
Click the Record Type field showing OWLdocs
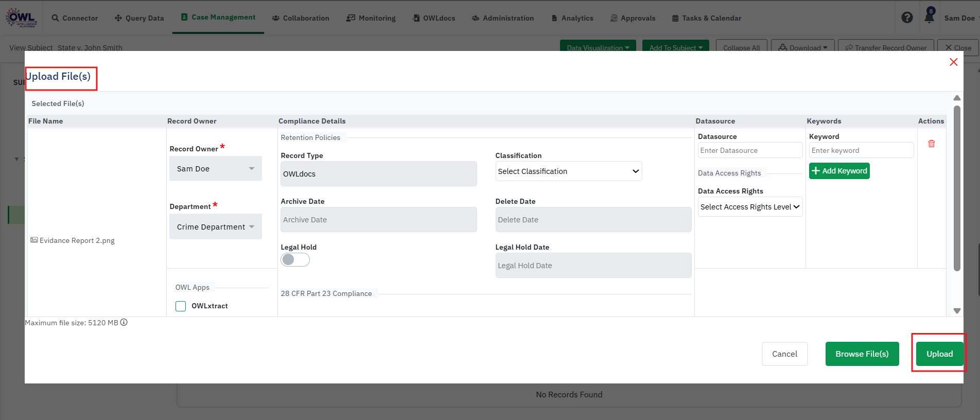(379, 174)
